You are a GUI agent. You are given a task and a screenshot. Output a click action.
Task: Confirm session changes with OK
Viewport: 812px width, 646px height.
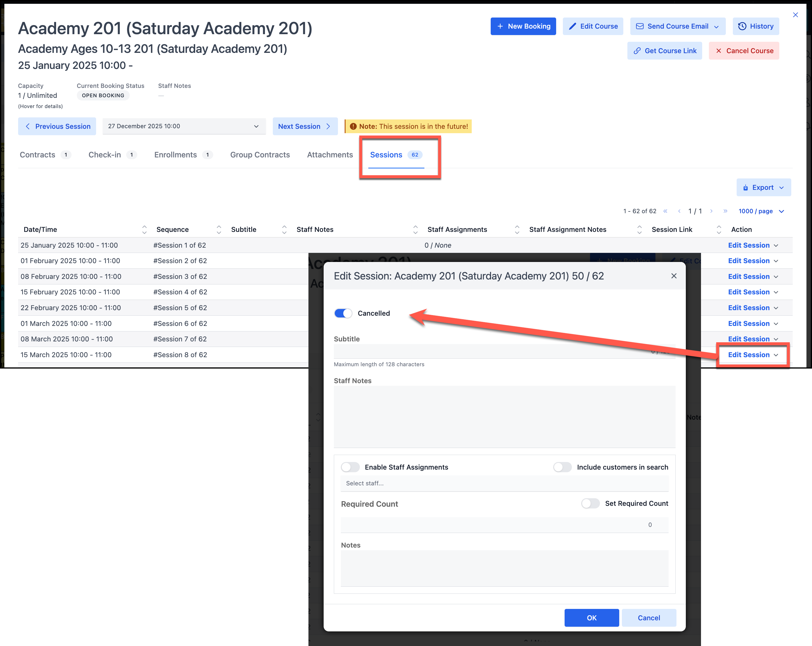591,617
